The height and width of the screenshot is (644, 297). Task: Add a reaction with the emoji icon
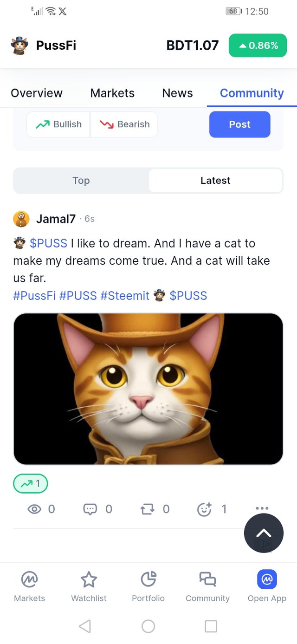204,509
